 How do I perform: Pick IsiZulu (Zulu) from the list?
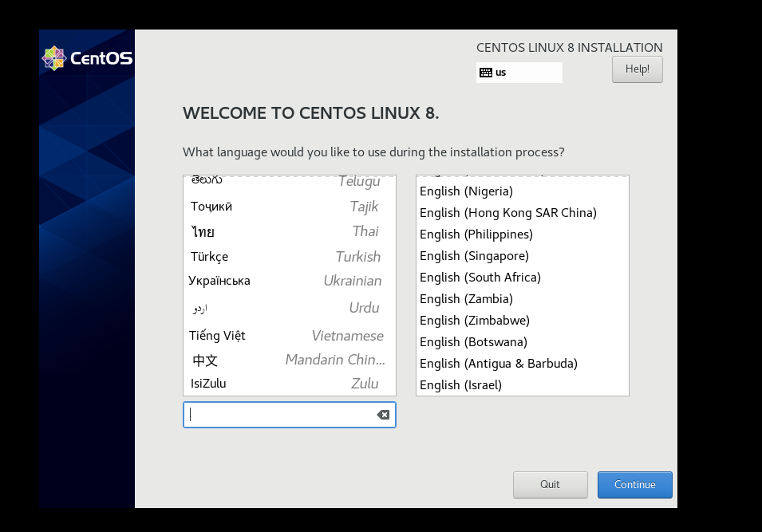286,384
